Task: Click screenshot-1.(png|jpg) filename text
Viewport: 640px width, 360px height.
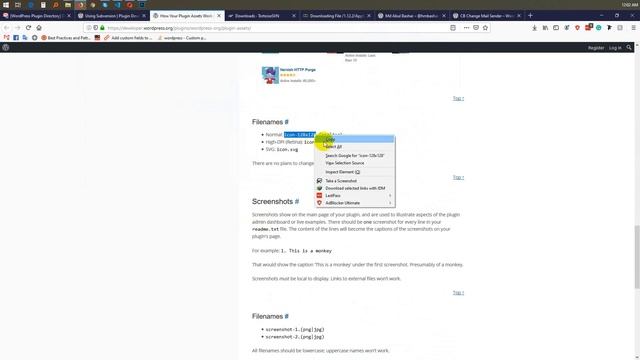Action: pos(295,329)
